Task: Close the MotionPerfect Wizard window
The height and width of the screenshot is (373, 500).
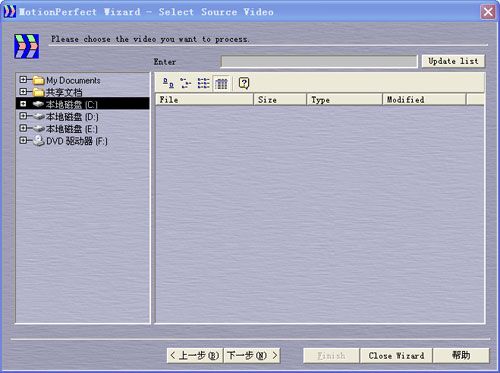Action: pos(488,12)
